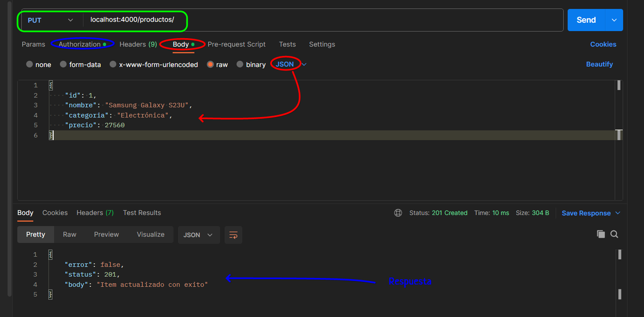644x317 pixels.
Task: Click the "precio": 27560 line
Action: (95, 125)
